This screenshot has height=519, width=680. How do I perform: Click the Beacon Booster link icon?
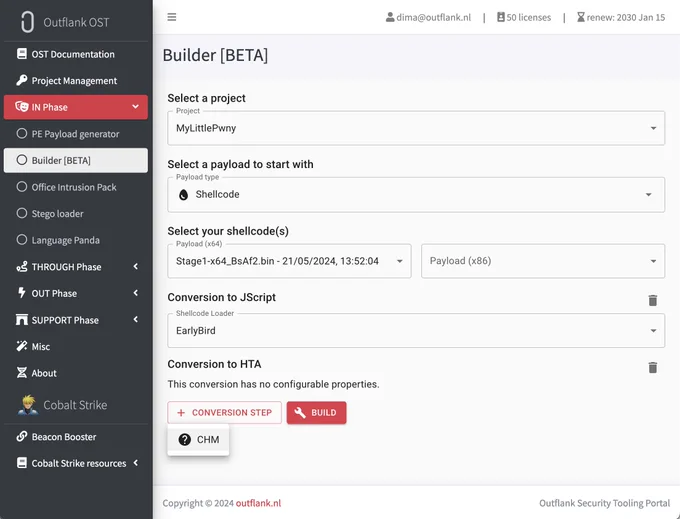[x=21, y=436]
